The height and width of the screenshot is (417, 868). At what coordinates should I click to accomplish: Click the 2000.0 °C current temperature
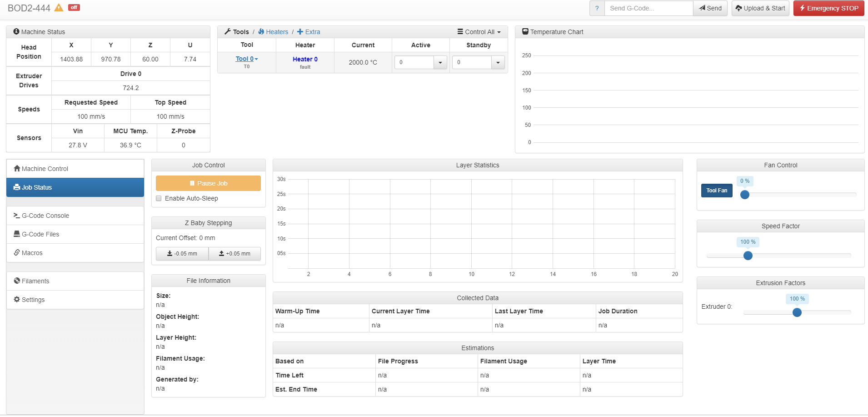tap(363, 62)
